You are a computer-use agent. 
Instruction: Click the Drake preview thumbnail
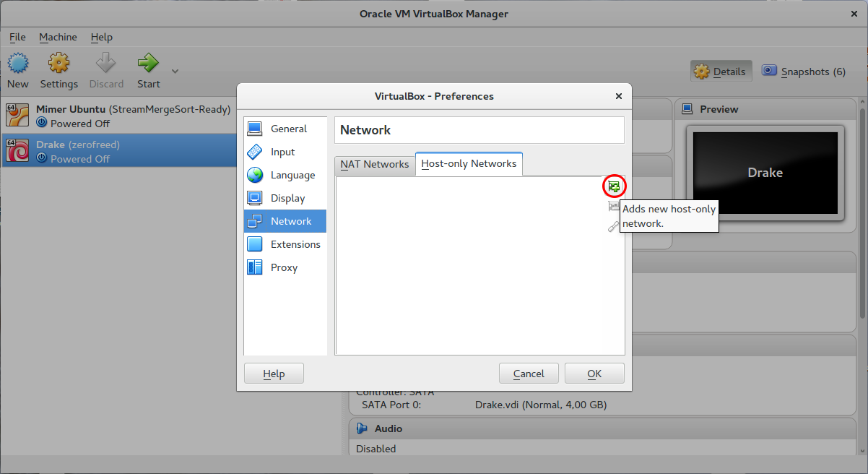point(765,172)
